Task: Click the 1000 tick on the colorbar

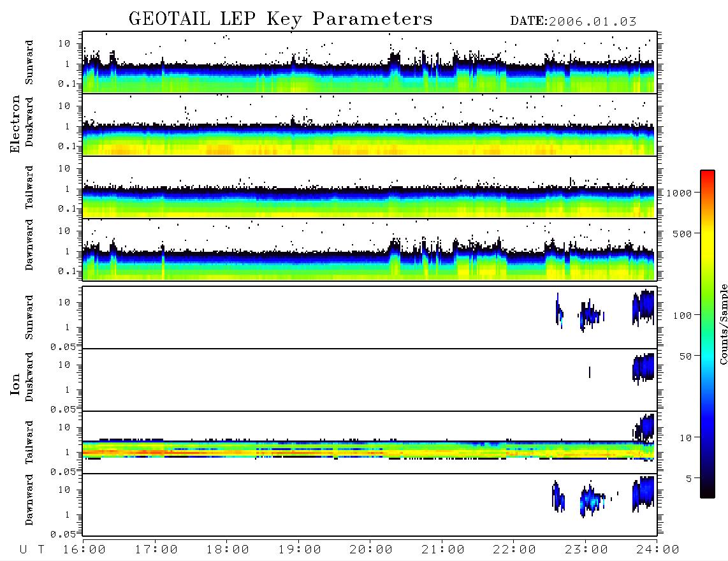Action: (x=680, y=193)
